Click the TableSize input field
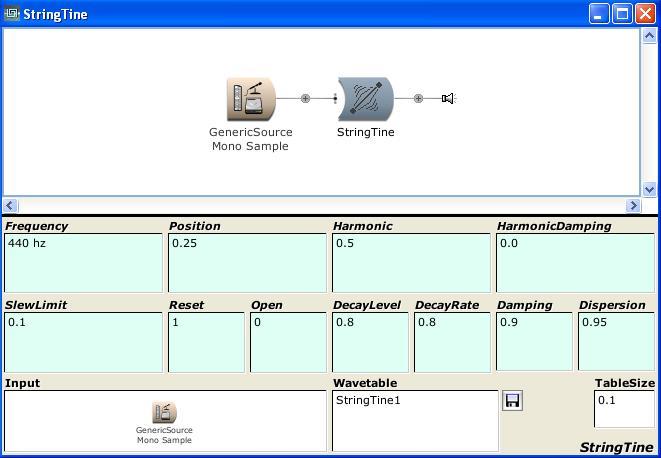The image size is (661, 458). click(x=624, y=408)
